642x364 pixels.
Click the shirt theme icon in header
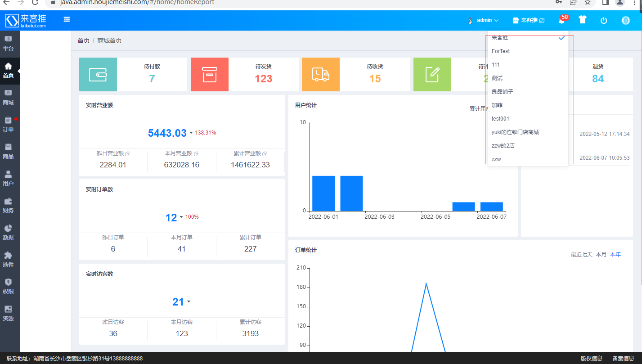coord(583,20)
